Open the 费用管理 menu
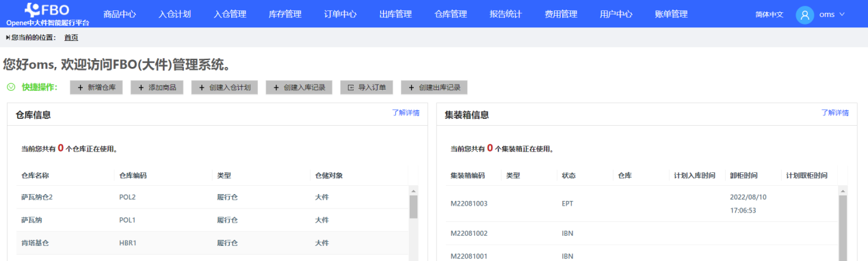 click(x=561, y=14)
